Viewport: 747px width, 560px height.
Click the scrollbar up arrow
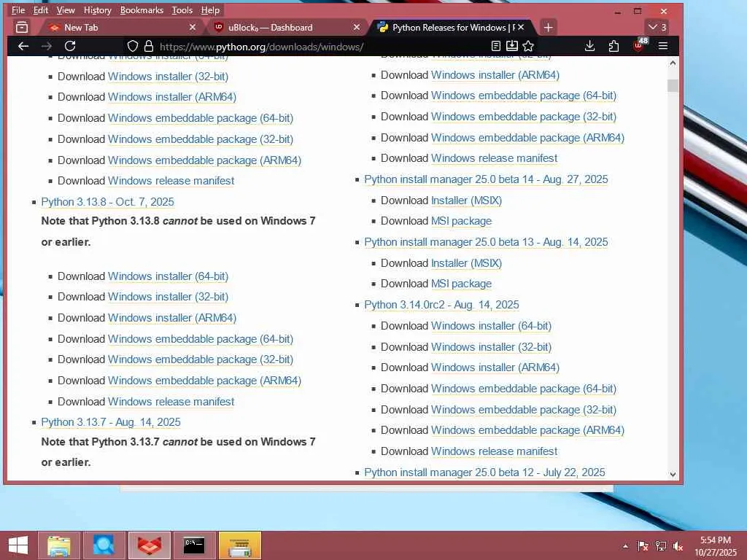[x=673, y=63]
